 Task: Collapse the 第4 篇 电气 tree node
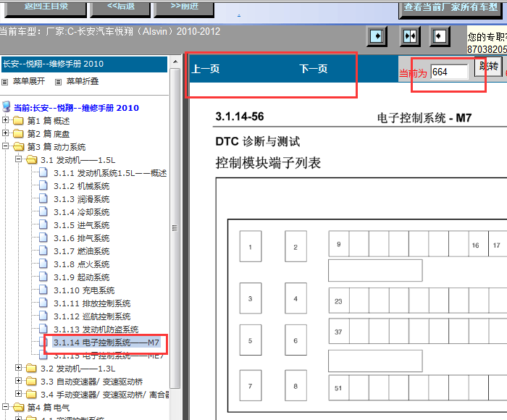[5, 406]
